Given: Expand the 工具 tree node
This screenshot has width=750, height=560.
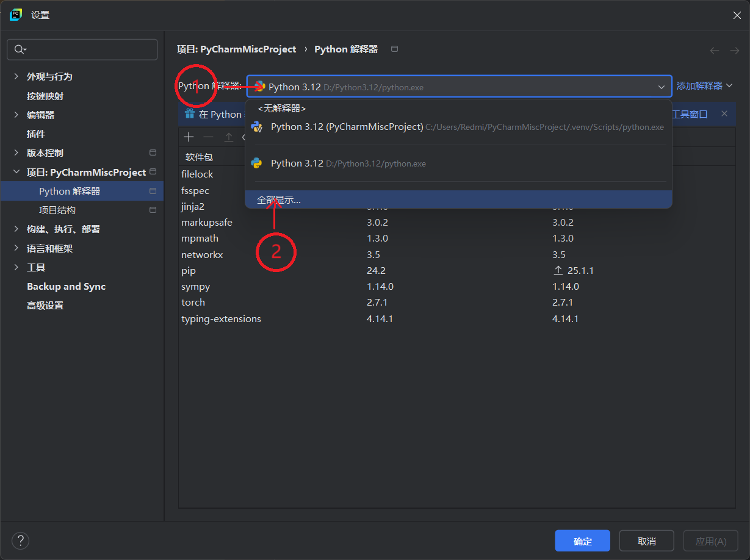Looking at the screenshot, I should click(x=16, y=267).
